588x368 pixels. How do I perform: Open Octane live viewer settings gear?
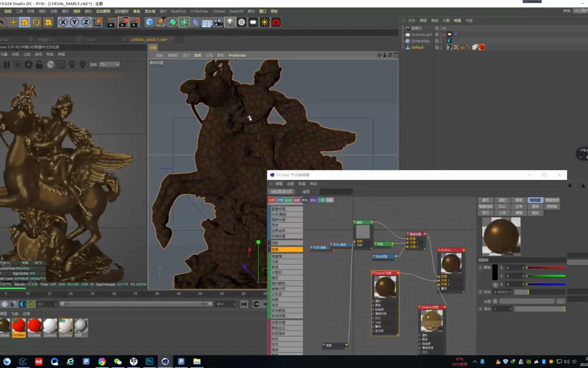click(29, 64)
